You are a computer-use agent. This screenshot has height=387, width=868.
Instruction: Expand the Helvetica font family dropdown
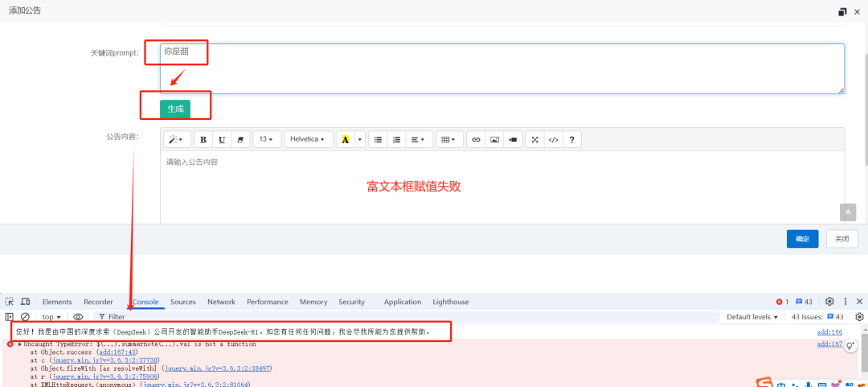[309, 139]
